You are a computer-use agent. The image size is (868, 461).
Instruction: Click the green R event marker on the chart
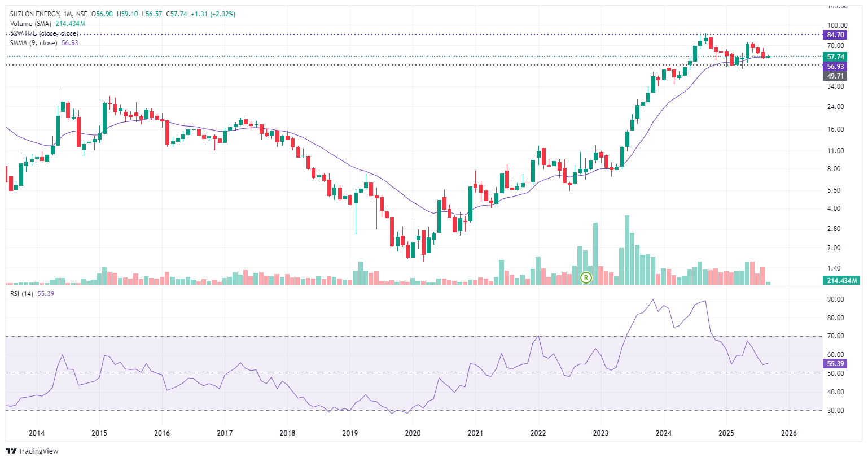point(586,277)
